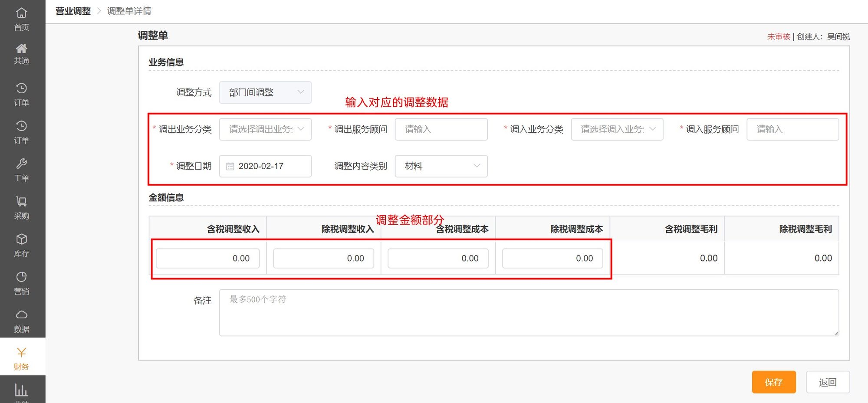Open the 调出业务分类 dropdown
Viewport: 868px width, 403px height.
(265, 129)
